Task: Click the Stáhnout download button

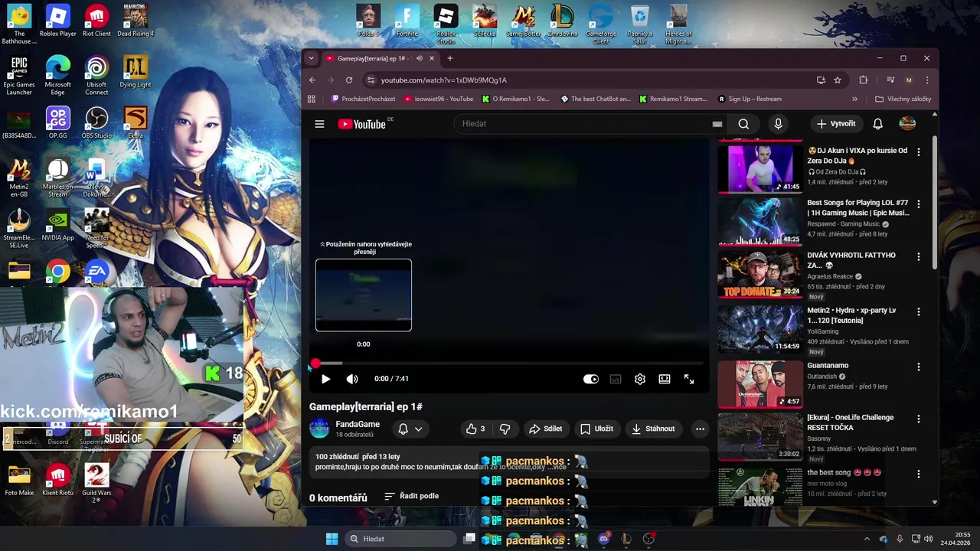Action: point(653,429)
